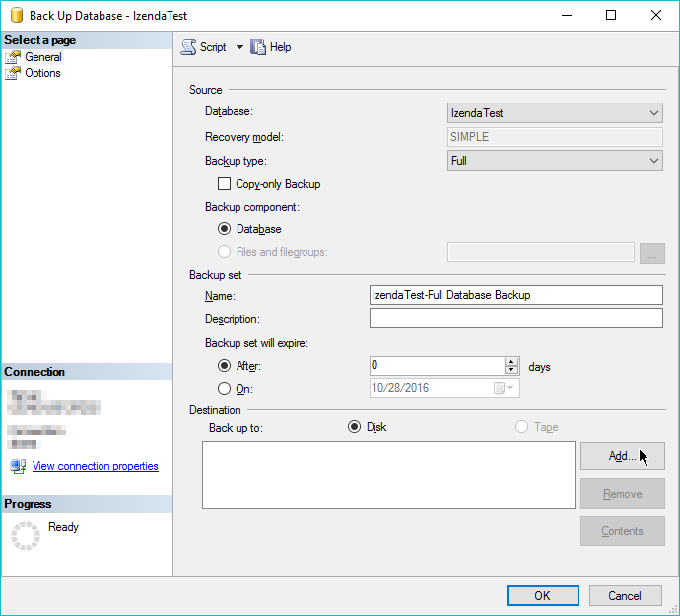
Task: Click the Ready progress spinner icon
Action: [26, 536]
